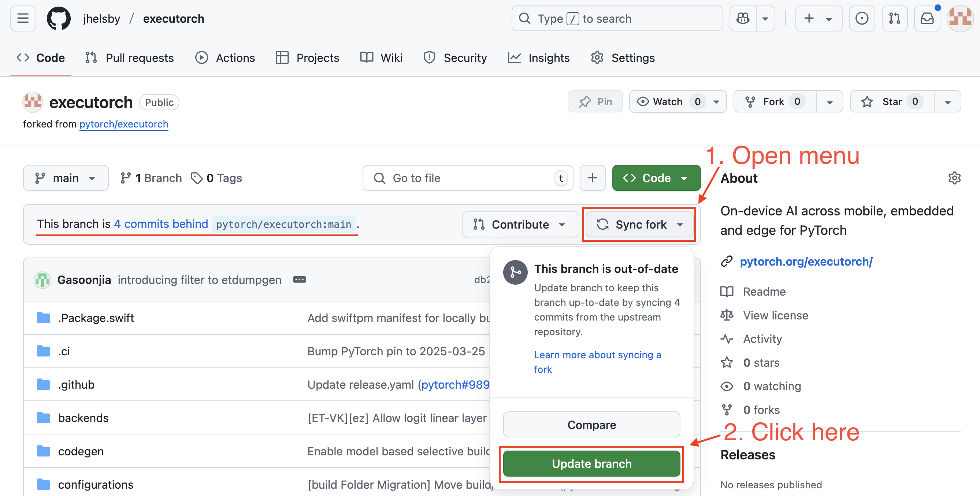The height and width of the screenshot is (496, 980).
Task: Switch to the Insights tab
Action: click(x=539, y=58)
